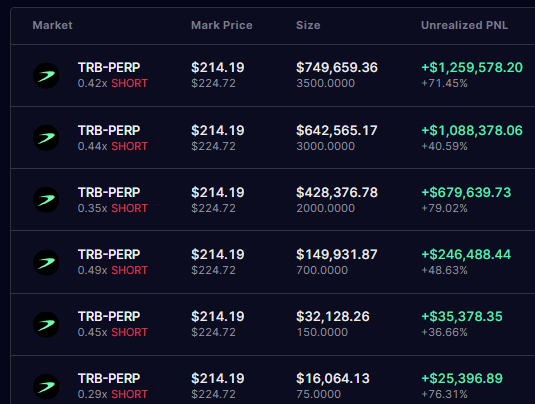Viewport: 535px width, 404px height.
Task: Open TRB-PERP market with 0.42x leverage
Action: (x=109, y=67)
